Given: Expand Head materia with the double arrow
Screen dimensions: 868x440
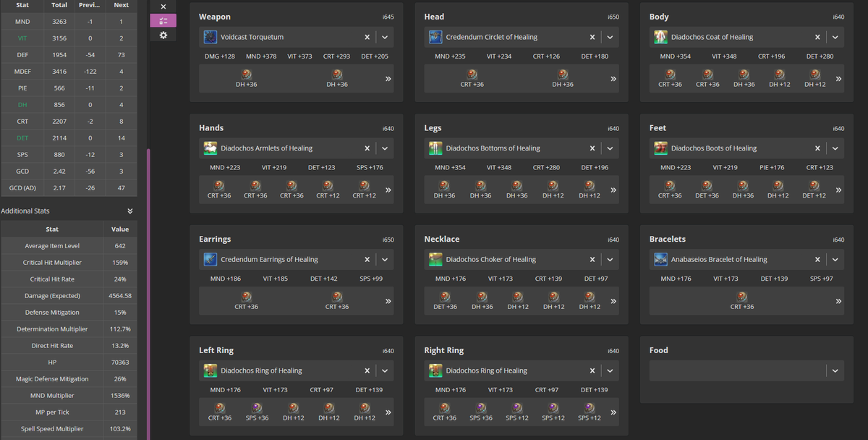Looking at the screenshot, I should tap(613, 79).
